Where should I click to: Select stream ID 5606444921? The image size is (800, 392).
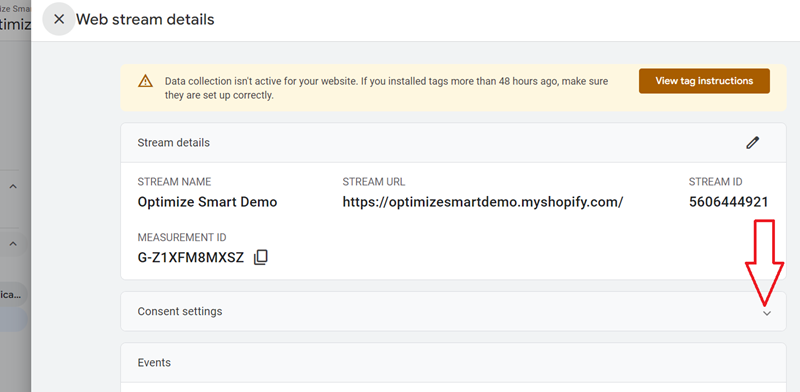(x=729, y=202)
